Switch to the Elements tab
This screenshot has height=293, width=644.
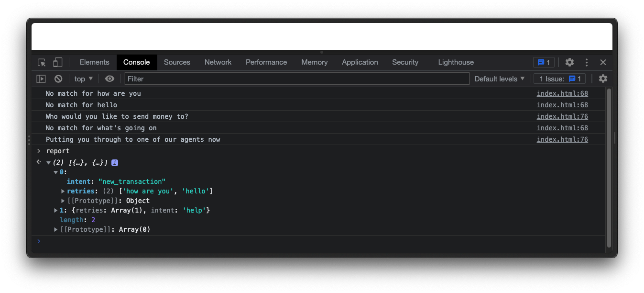pyautogui.click(x=94, y=62)
